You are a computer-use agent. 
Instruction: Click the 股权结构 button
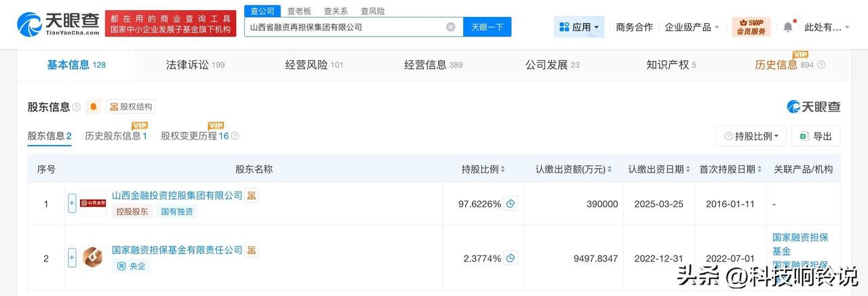point(130,107)
